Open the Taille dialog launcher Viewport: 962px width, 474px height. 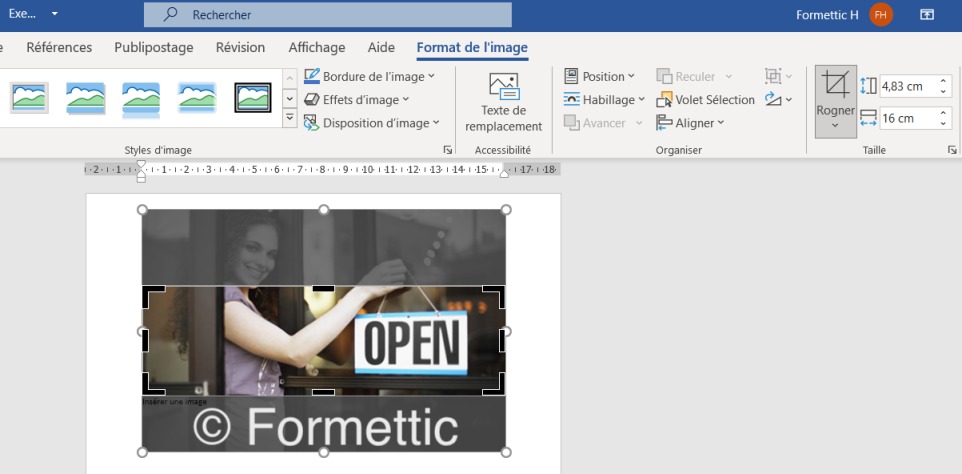coord(952,150)
